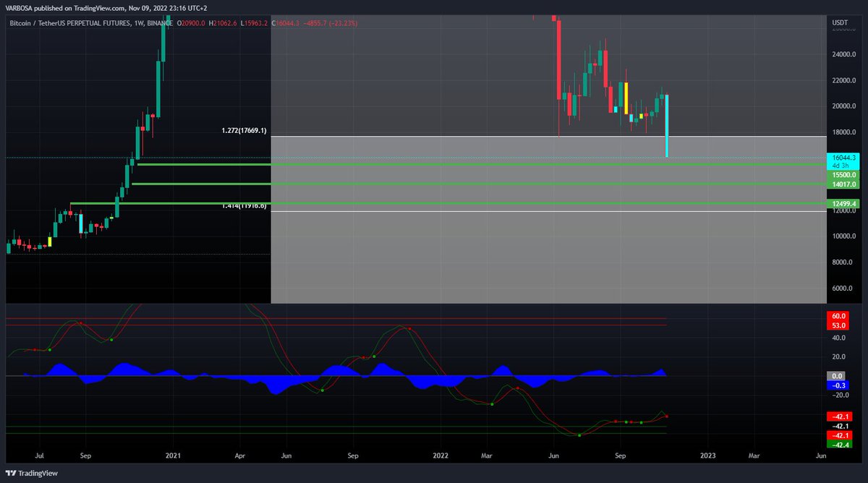Click the 1.414(11916.6) Fibonacci label
This screenshot has width=868, height=483.
(244, 206)
